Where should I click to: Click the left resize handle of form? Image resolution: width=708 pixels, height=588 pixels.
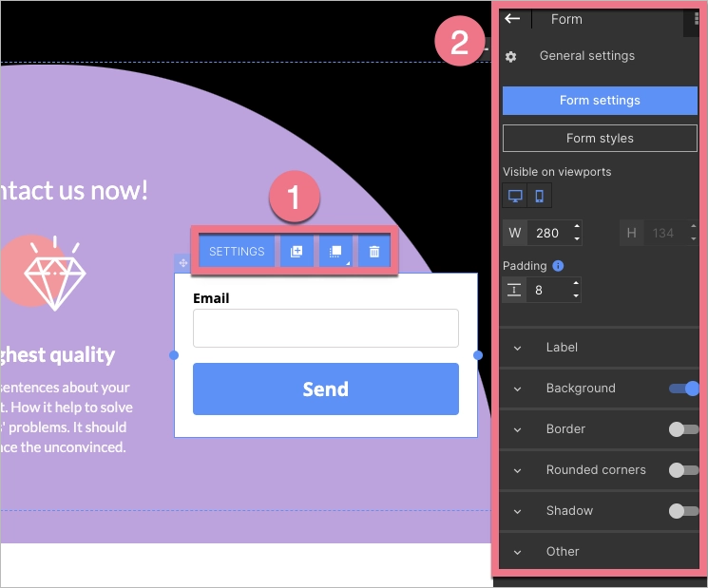point(174,355)
